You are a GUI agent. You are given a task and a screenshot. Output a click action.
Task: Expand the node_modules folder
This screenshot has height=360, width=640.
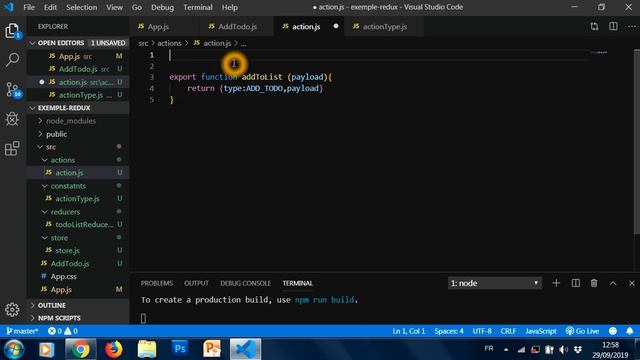pos(70,121)
